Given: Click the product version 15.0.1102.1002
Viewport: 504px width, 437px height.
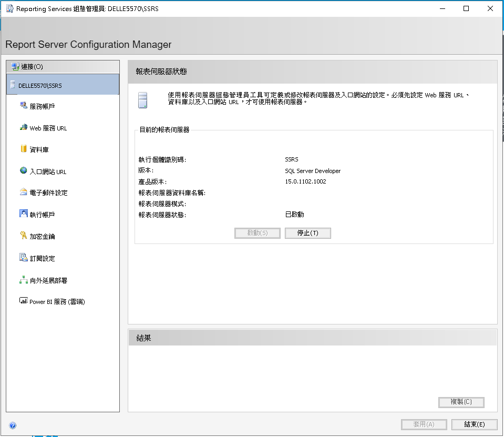Looking at the screenshot, I should 305,181.
